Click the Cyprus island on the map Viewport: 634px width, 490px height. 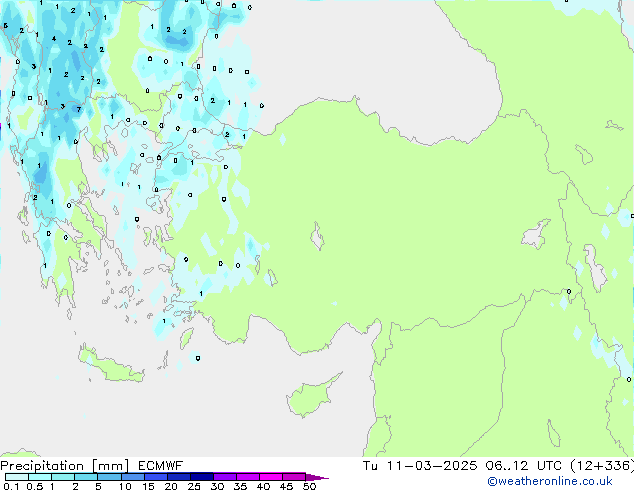click(311, 396)
